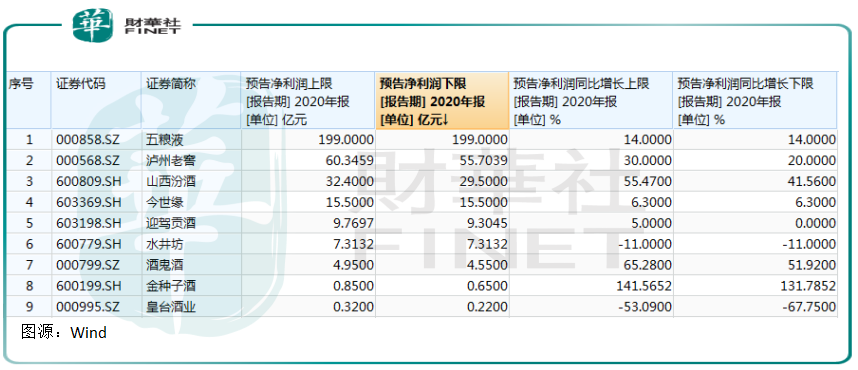Click the 酒鬼酒 name cell
The image size is (858, 370).
point(191,266)
